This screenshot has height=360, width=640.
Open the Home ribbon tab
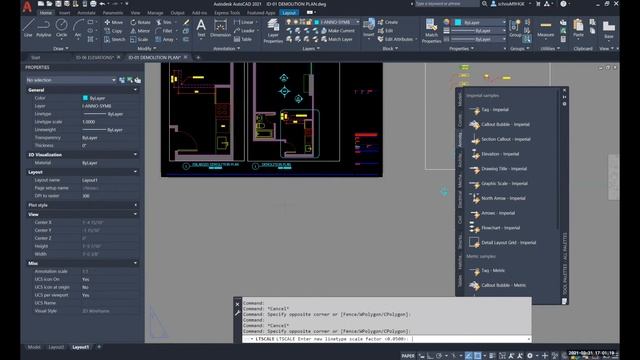(x=46, y=13)
